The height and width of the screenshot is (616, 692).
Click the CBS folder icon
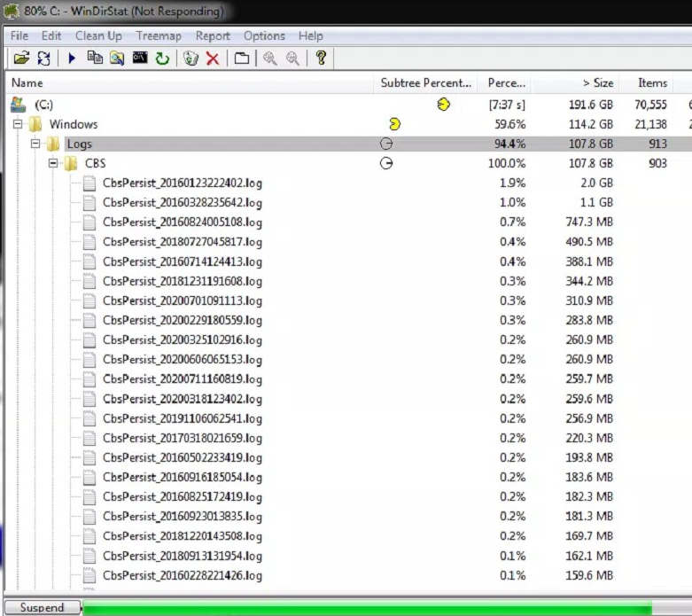coord(71,163)
